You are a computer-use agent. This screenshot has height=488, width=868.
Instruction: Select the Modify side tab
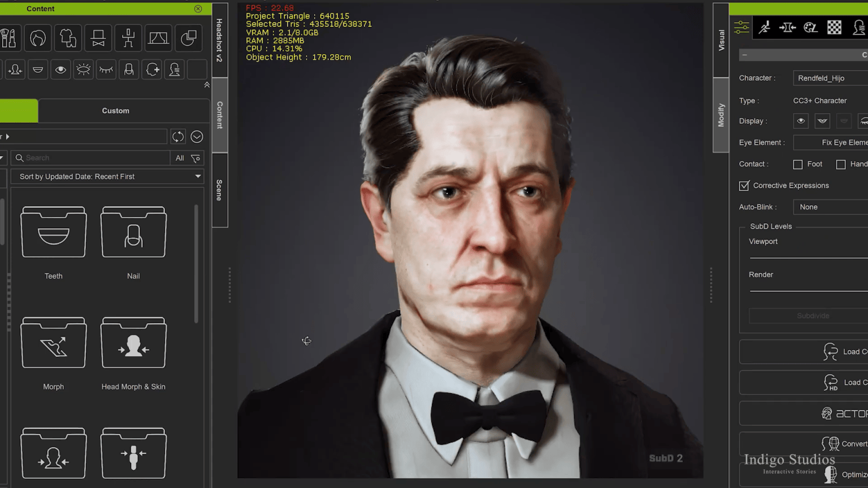click(721, 115)
